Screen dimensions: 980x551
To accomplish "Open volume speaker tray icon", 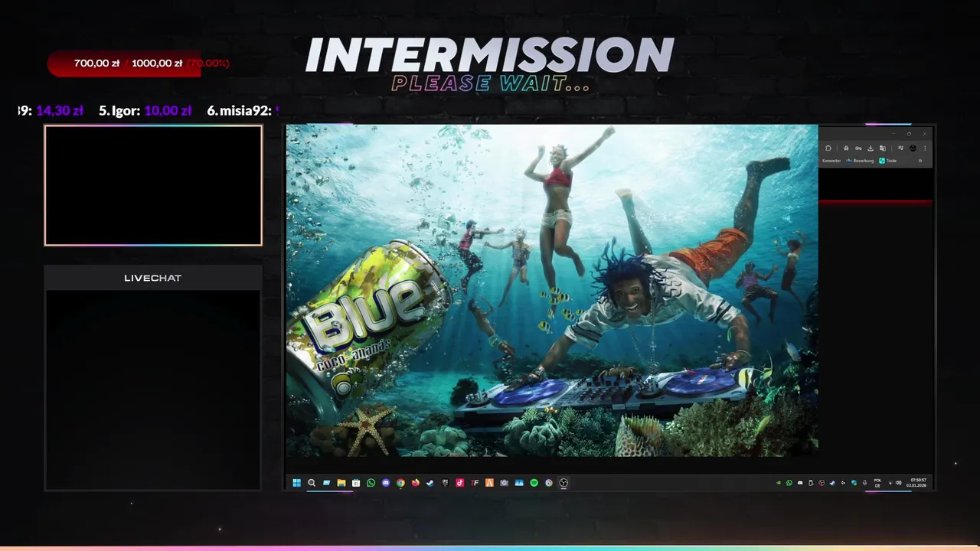I will 899,483.
